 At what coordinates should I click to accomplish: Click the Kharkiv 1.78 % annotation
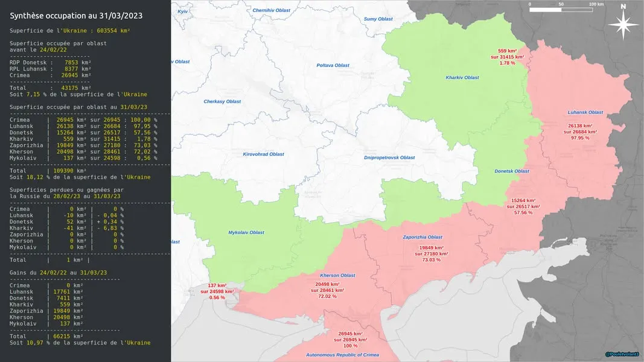(x=507, y=63)
